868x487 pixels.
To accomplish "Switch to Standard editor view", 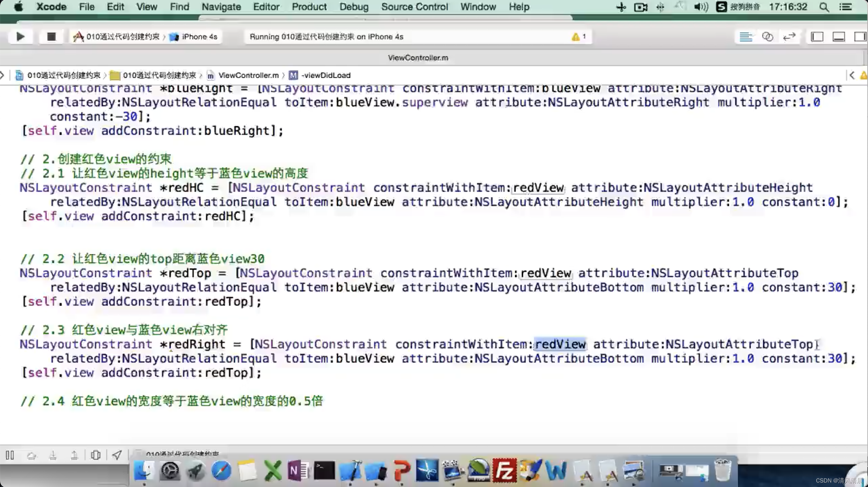I will 746,37.
